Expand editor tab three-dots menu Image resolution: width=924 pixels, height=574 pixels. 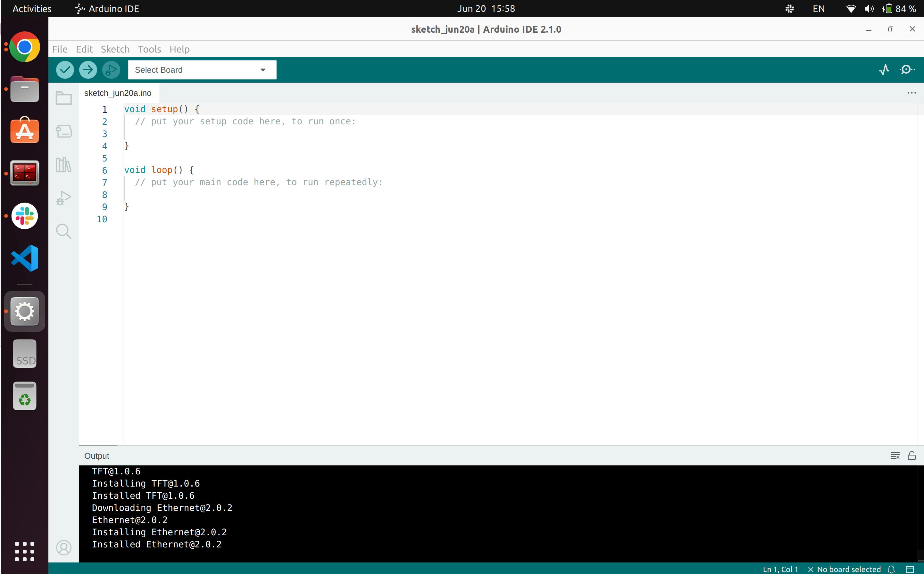[x=912, y=93]
